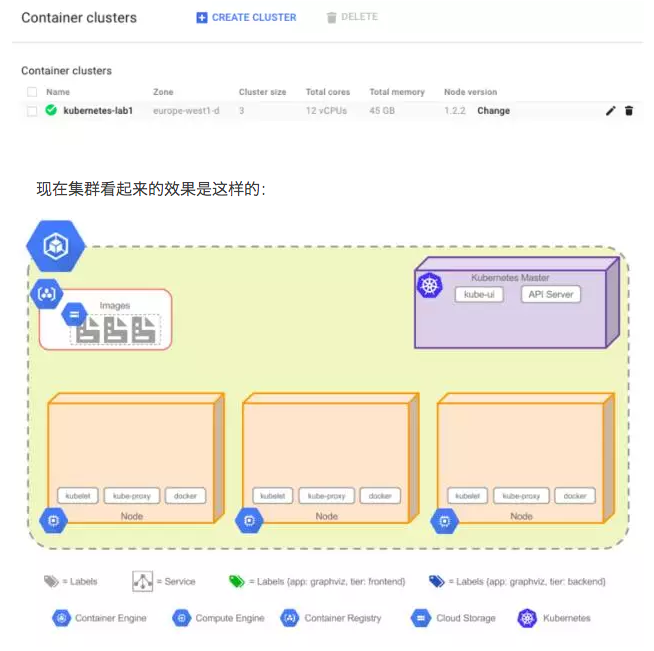Click the Total cores column header

point(328,92)
